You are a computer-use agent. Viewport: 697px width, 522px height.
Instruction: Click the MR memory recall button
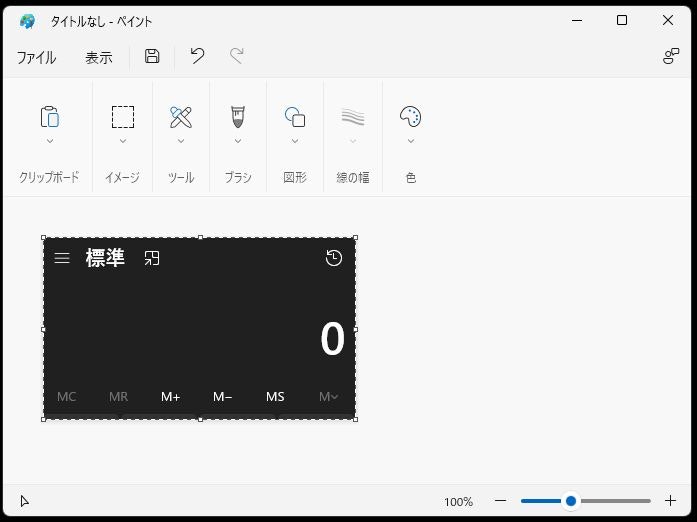click(119, 396)
